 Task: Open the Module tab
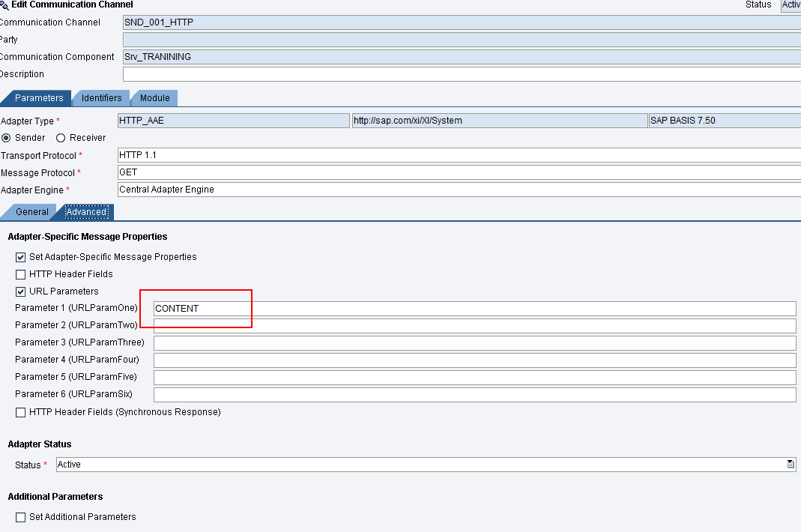(154, 97)
